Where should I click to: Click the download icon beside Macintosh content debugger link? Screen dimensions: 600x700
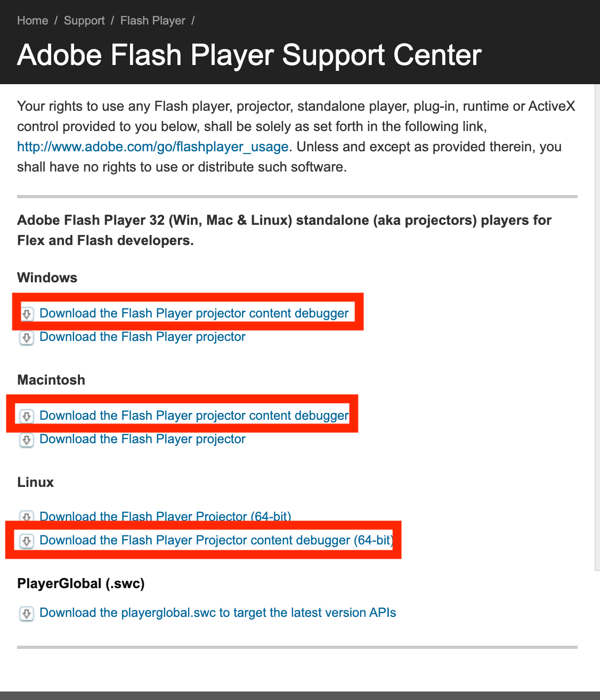coord(27,416)
